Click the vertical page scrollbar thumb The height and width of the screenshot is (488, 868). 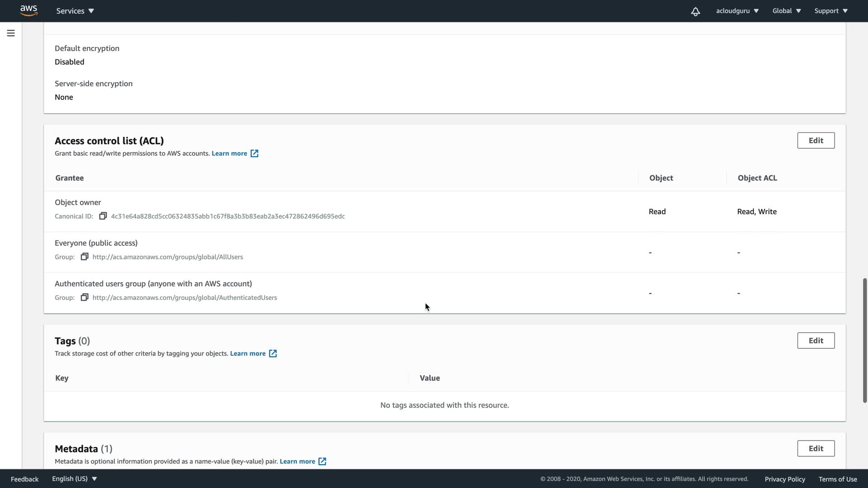[864, 340]
